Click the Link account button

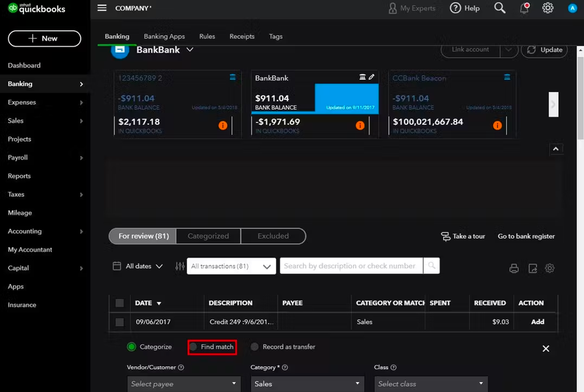(x=471, y=50)
